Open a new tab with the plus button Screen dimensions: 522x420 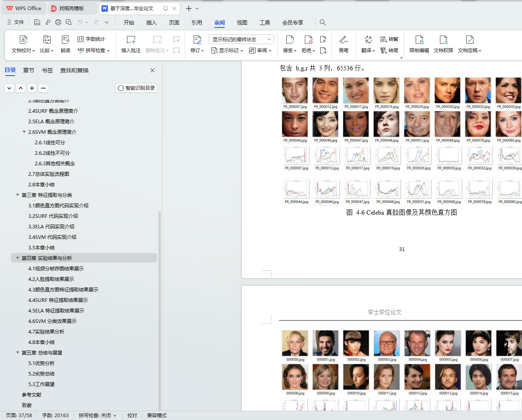[188, 8]
